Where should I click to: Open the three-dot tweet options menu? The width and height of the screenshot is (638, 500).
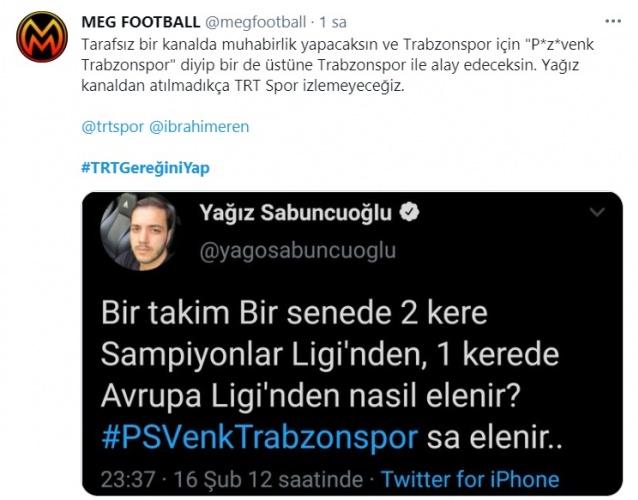tap(613, 21)
